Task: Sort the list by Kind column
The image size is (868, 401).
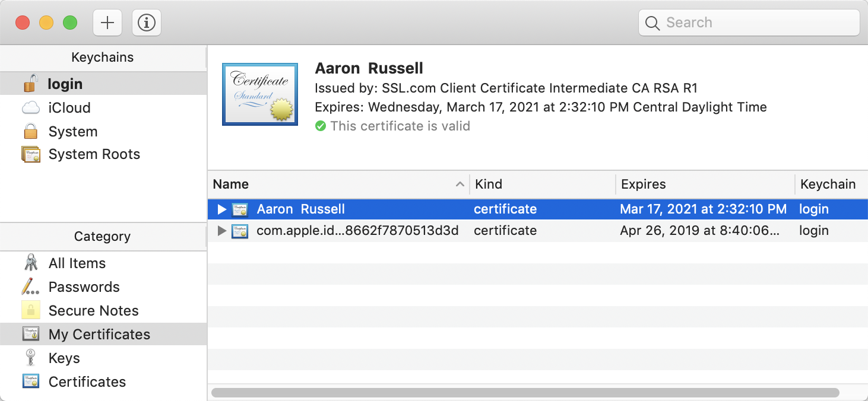Action: (541, 184)
